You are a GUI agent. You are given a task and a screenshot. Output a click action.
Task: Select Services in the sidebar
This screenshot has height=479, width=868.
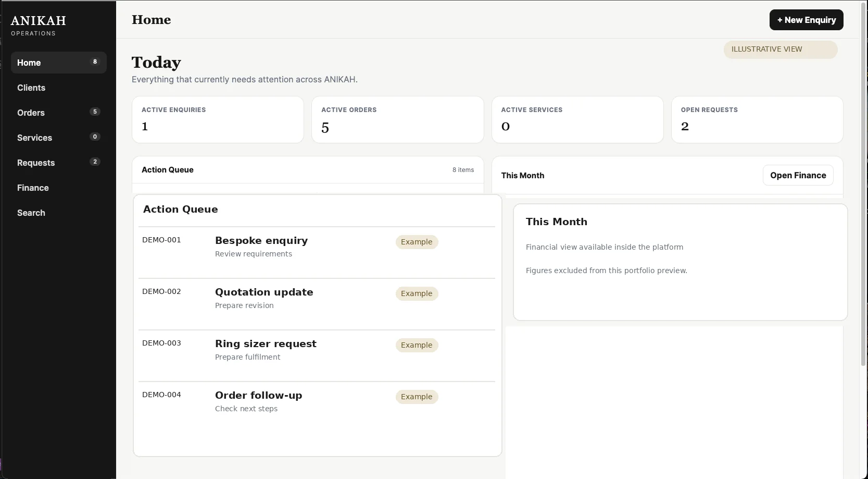pos(58,138)
